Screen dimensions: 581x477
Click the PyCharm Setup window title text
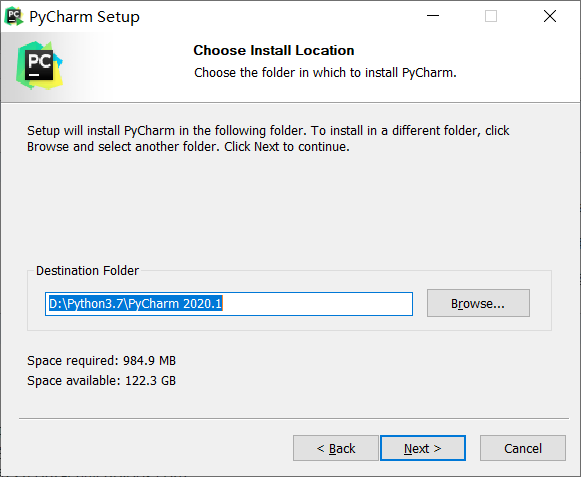pos(84,17)
